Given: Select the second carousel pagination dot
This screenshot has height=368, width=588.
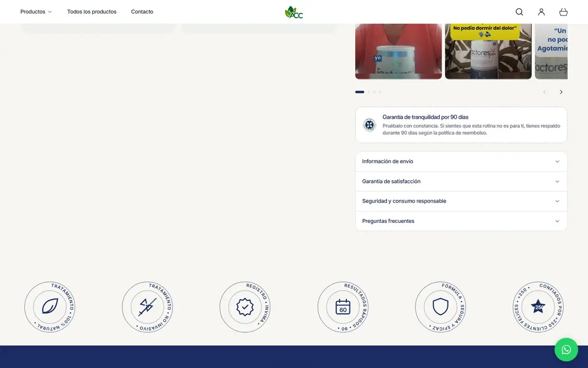Looking at the screenshot, I should 368,92.
